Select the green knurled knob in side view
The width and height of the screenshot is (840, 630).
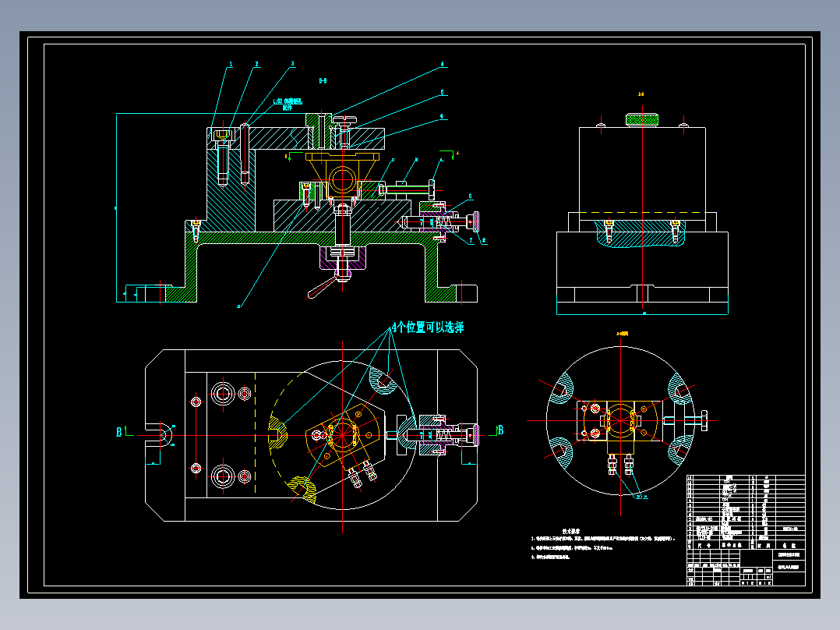click(642, 119)
